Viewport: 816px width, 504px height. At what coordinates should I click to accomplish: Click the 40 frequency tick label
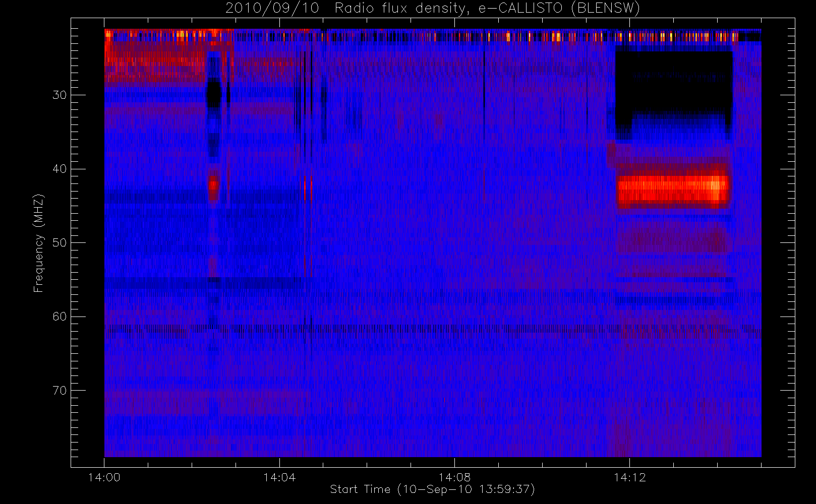[x=60, y=169]
